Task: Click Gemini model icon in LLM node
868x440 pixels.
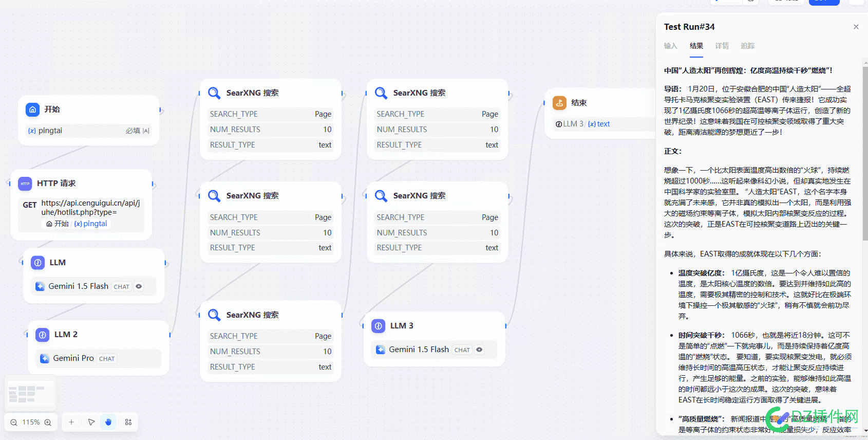Action: [x=40, y=286]
